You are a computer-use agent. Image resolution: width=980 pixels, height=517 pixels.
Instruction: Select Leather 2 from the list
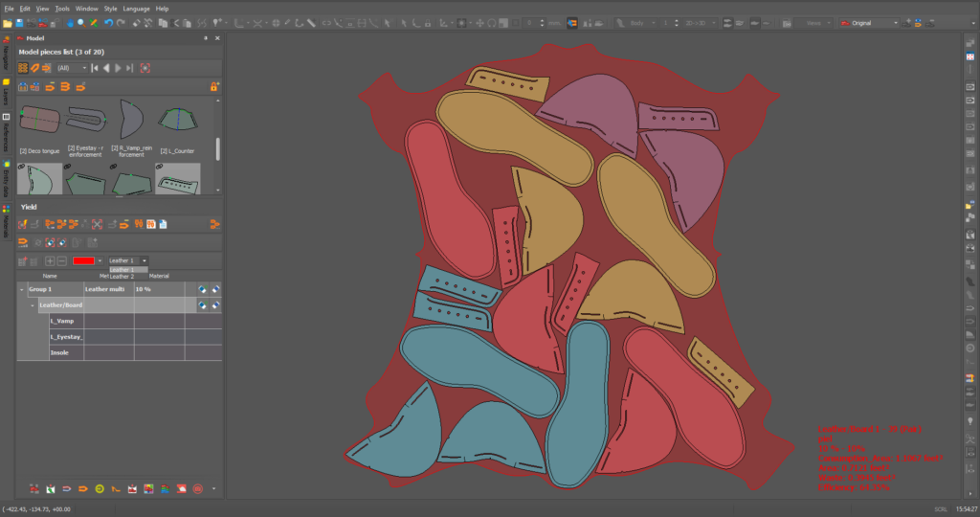(122, 276)
